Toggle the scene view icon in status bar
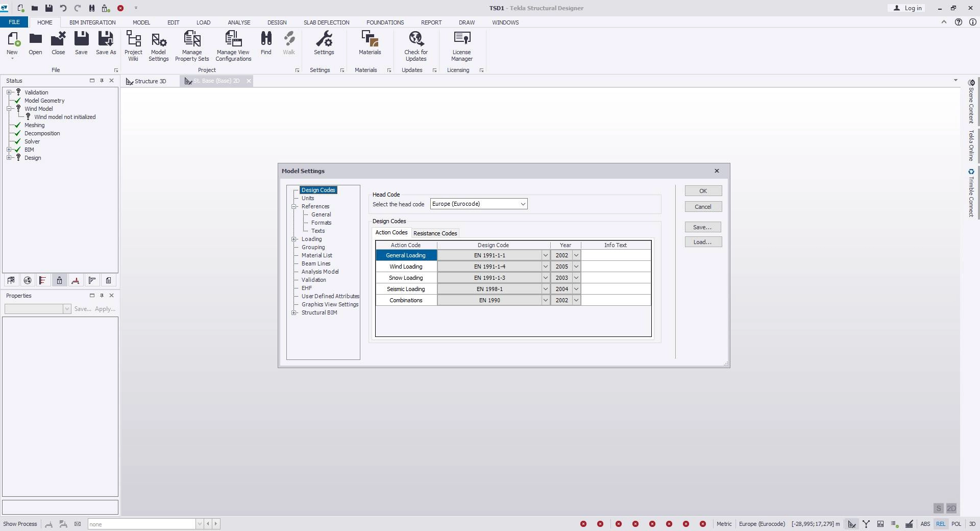This screenshot has height=531, width=980. pos(851,524)
